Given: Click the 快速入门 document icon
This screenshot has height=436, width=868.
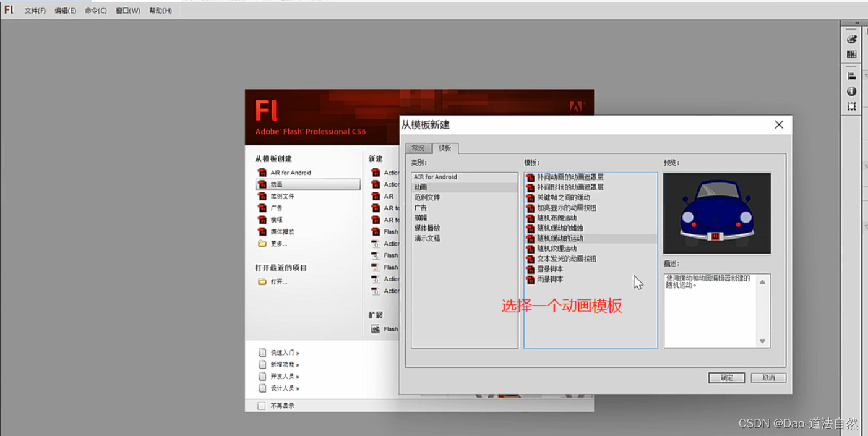Looking at the screenshot, I should 262,352.
